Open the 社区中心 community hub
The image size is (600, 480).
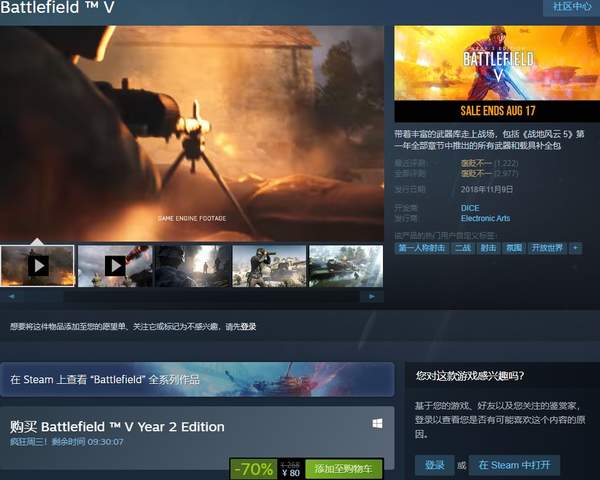[570, 7]
